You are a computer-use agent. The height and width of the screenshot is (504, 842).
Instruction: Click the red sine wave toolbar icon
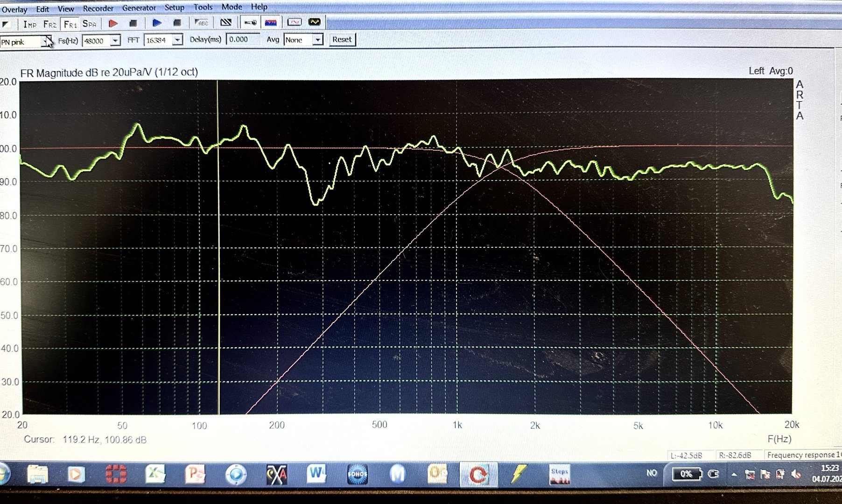(294, 22)
